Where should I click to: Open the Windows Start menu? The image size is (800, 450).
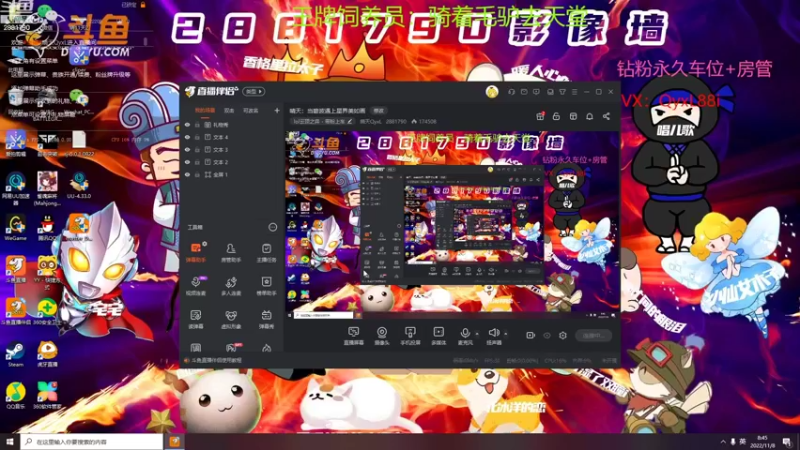tap(9, 442)
